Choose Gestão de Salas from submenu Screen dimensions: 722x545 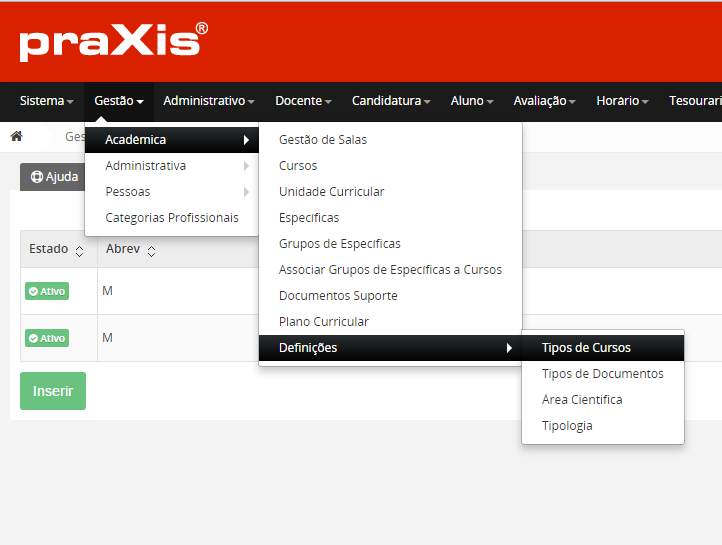pos(323,140)
